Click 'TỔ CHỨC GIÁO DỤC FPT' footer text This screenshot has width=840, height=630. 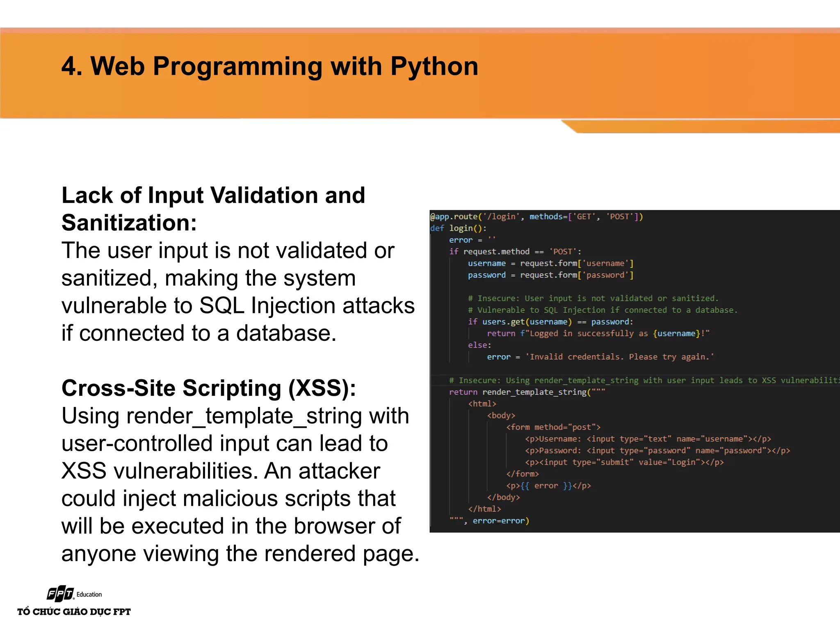tap(74, 612)
